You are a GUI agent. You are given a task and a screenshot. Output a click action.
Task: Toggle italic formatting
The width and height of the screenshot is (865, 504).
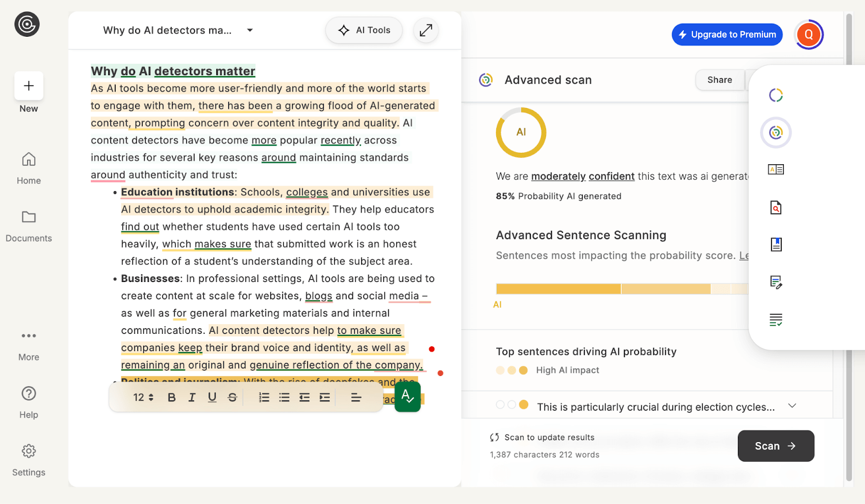tap(192, 398)
